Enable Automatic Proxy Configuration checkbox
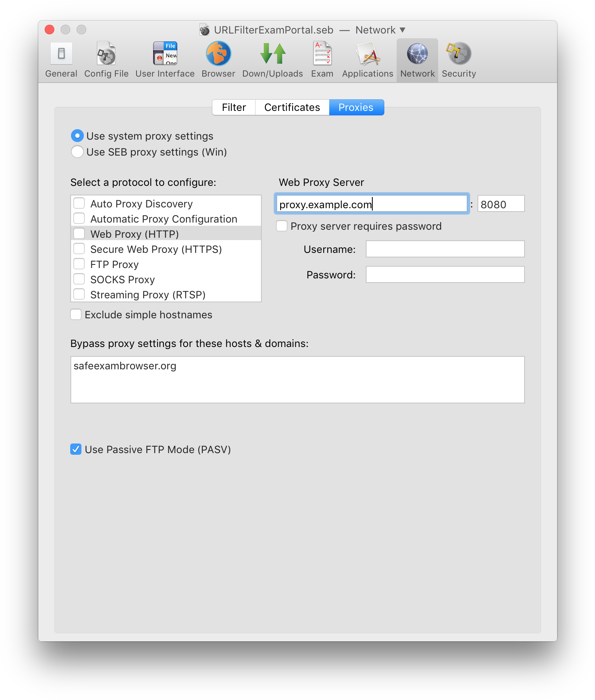Viewport: 595px width, 700px height. point(79,219)
